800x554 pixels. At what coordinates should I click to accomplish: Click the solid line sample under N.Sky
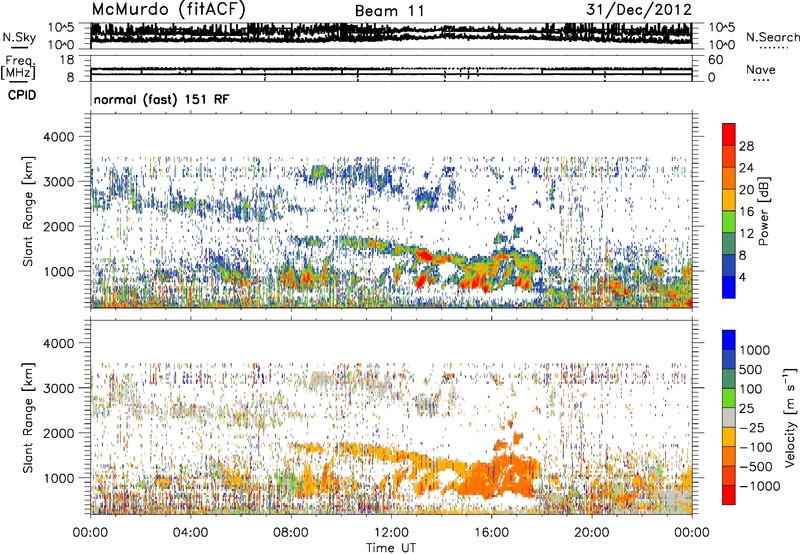(x=19, y=48)
